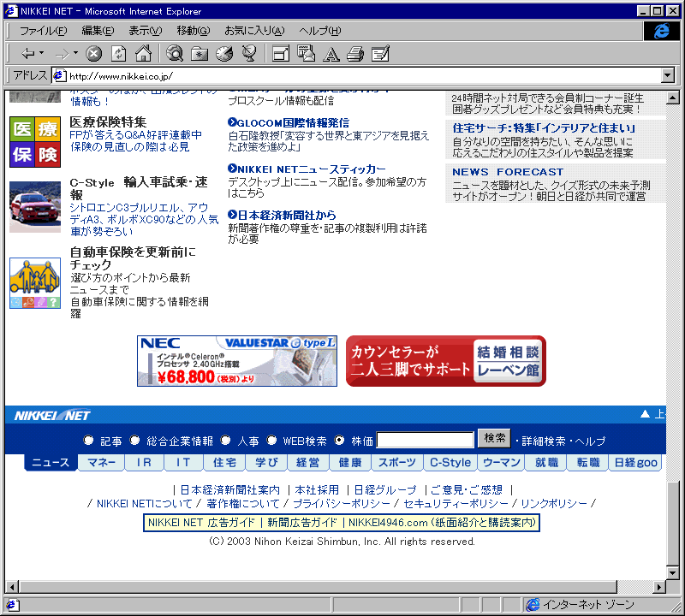Screen dimensions: 685x616
Task: Click the Internet zone globe icon in status bar
Action: pyautogui.click(x=533, y=605)
